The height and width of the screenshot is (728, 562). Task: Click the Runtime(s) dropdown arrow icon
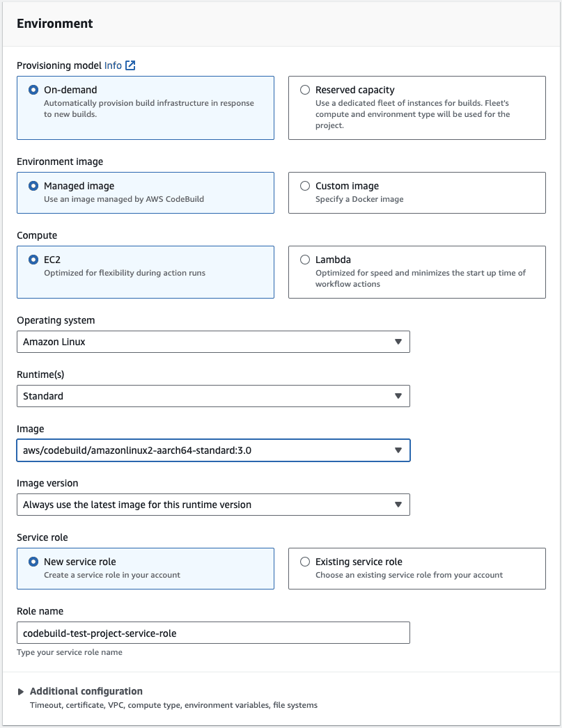point(398,396)
